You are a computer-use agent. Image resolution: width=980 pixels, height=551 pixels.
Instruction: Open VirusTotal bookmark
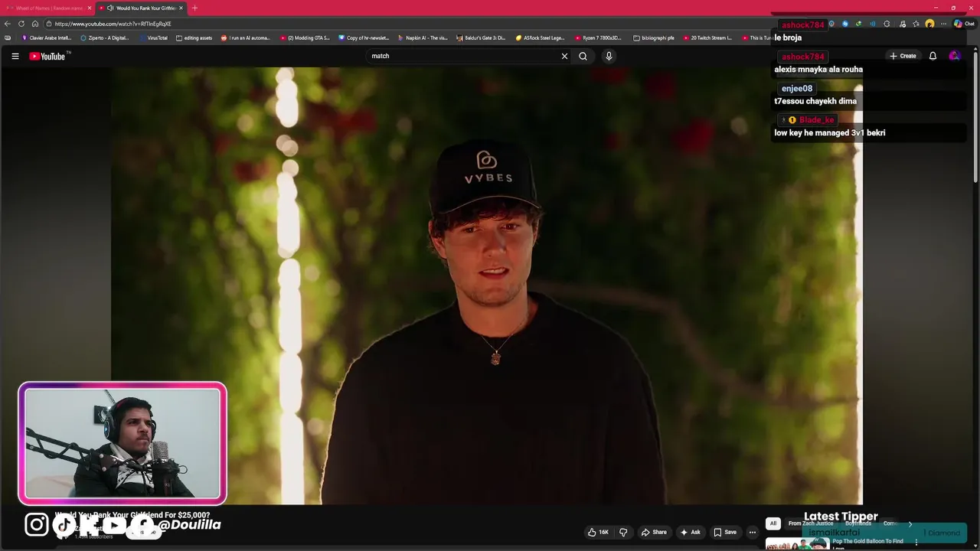153,37
